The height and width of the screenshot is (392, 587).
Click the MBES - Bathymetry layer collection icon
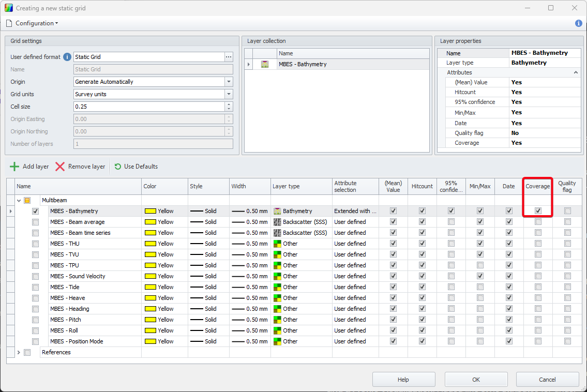pos(265,65)
